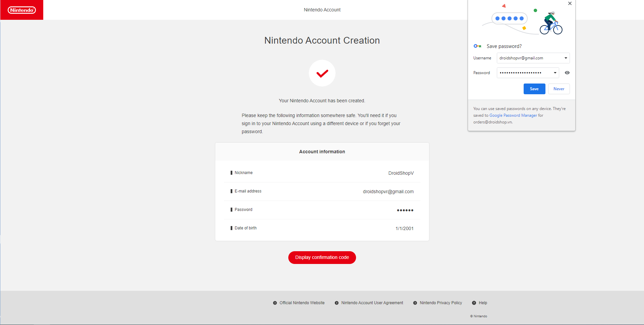
Task: Click the cyclist illustration in password popup
Action: point(551,23)
